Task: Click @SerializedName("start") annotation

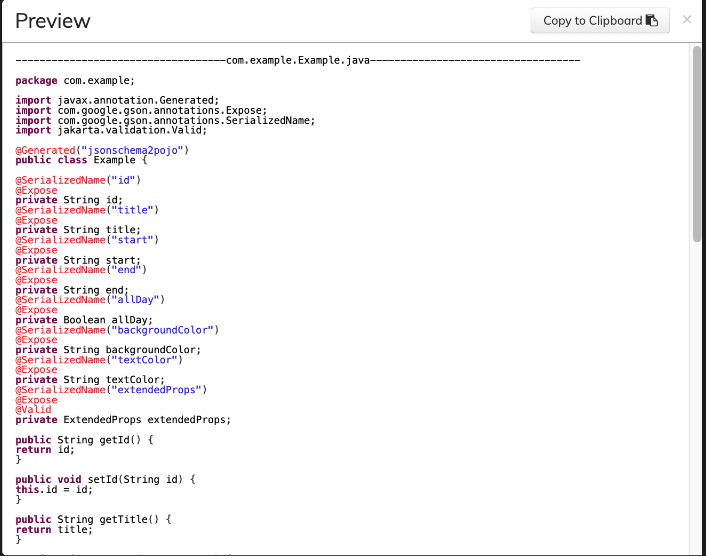Action: click(87, 240)
